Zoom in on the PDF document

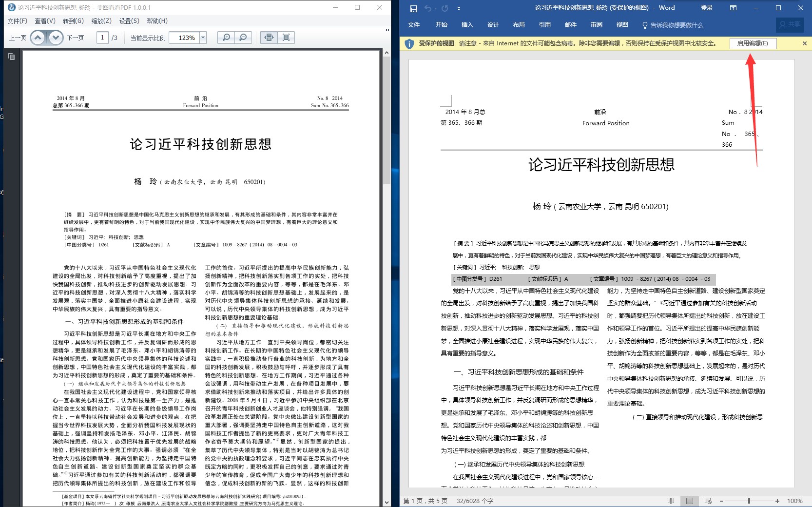(226, 38)
